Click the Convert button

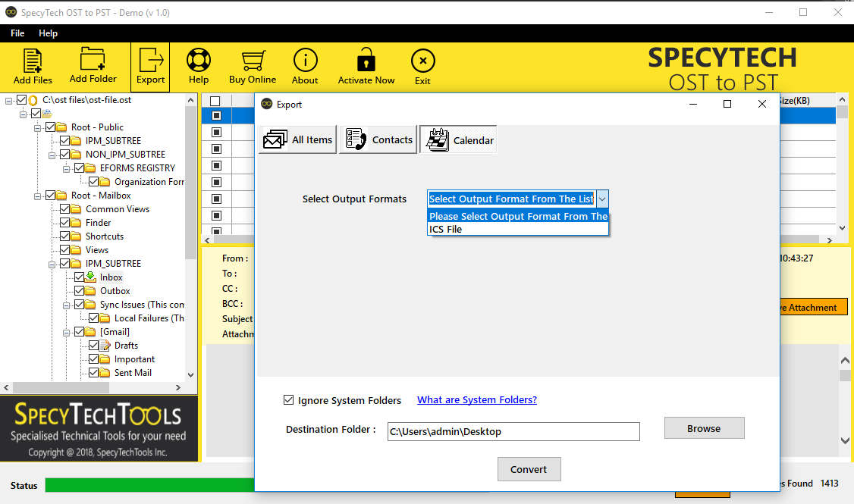tap(529, 469)
